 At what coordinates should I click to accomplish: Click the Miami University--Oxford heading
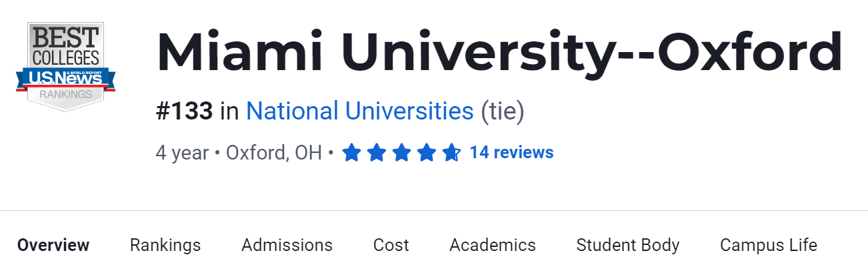(499, 53)
